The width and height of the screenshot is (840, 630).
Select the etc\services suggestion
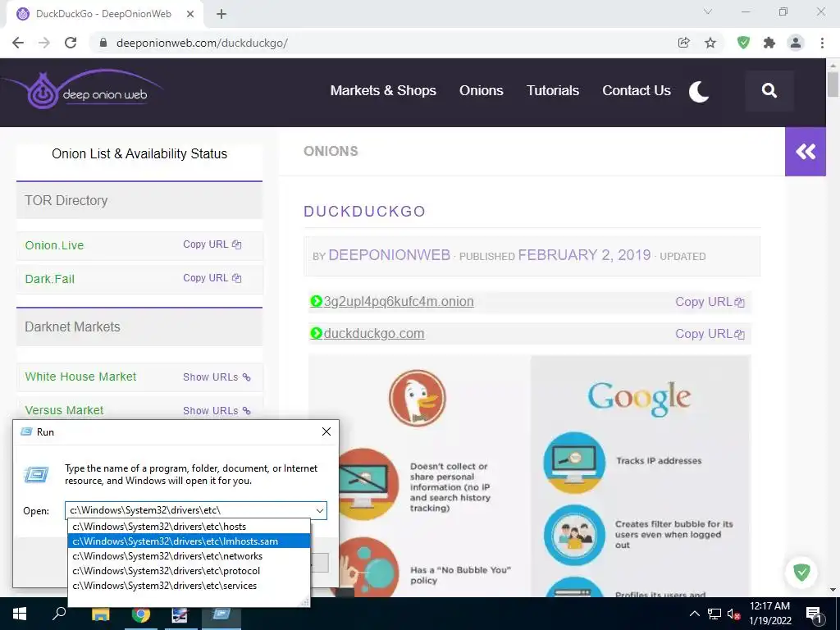tap(189, 586)
